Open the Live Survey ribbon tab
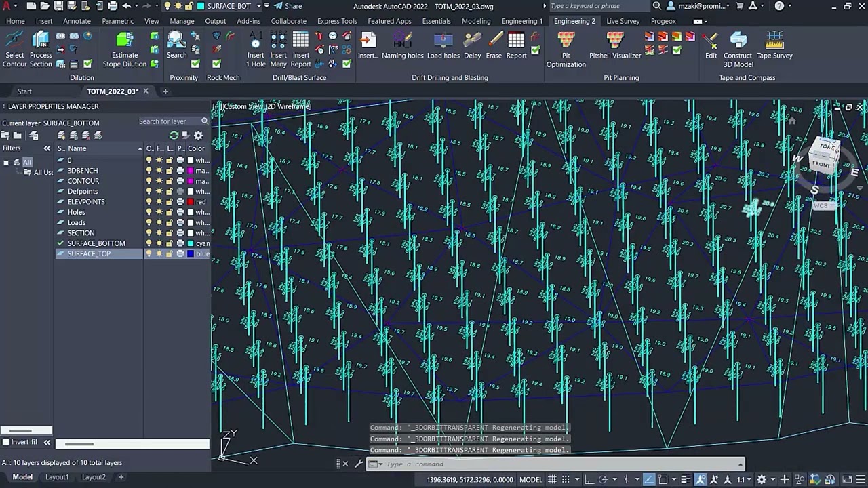 point(623,21)
